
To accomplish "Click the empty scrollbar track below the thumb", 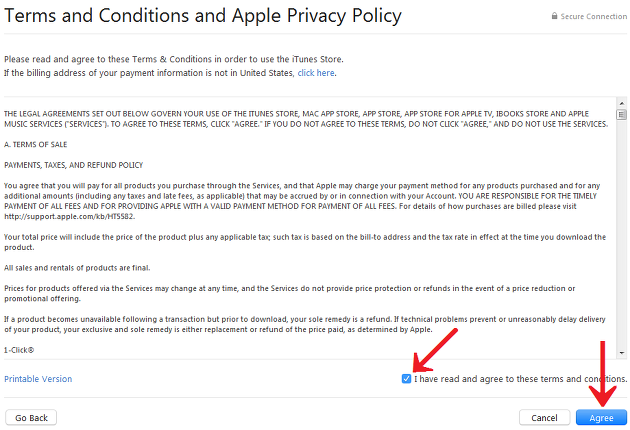I will [622, 234].
